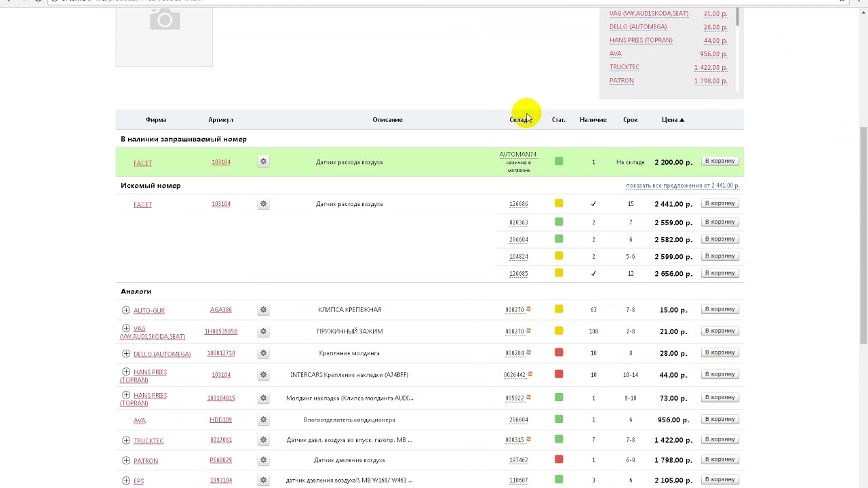Open TRUCKTEC link in price sidebar
This screenshot has height=488, width=868.
click(625, 67)
